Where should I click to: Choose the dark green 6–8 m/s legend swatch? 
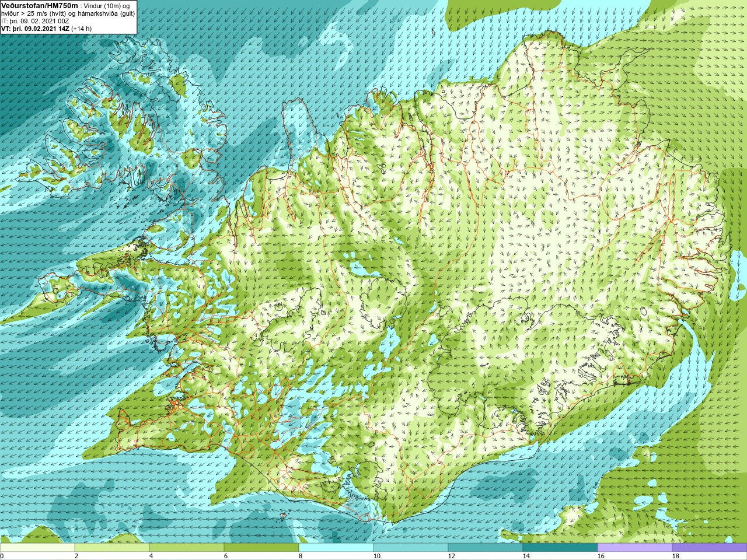pyautogui.click(x=261, y=548)
